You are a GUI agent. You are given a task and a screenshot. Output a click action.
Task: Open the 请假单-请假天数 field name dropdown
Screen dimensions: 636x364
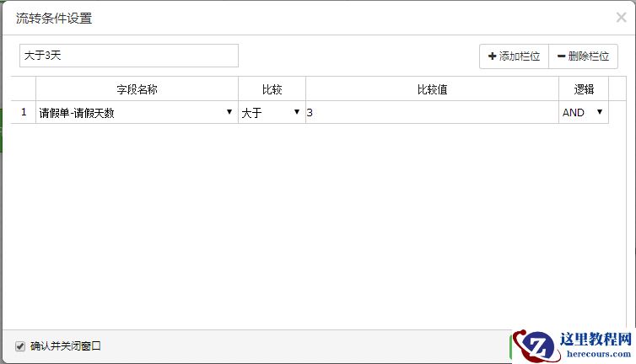137,112
